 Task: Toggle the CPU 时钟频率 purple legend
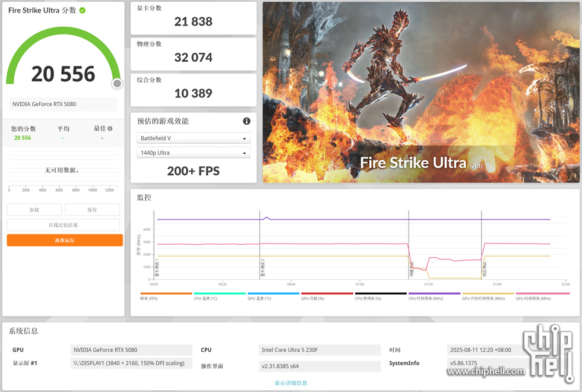click(434, 293)
